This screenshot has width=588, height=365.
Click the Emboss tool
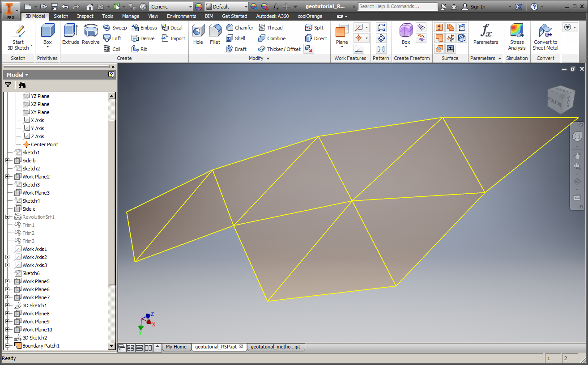pos(144,28)
